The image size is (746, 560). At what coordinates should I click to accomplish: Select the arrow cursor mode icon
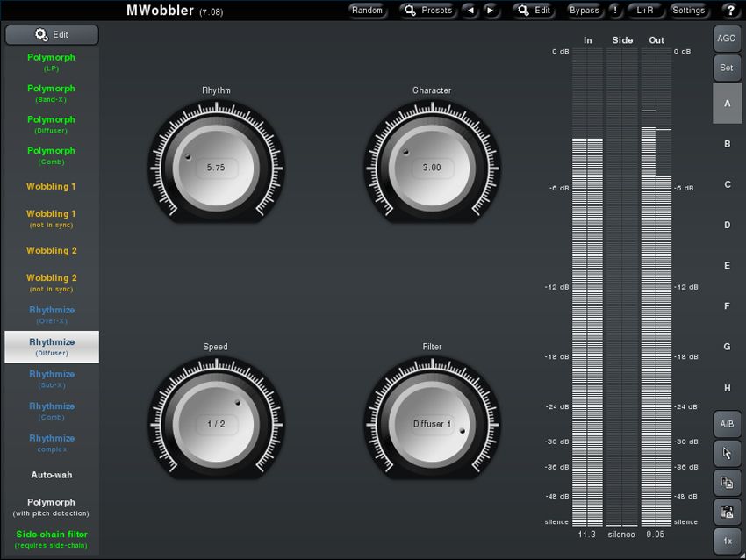727,453
